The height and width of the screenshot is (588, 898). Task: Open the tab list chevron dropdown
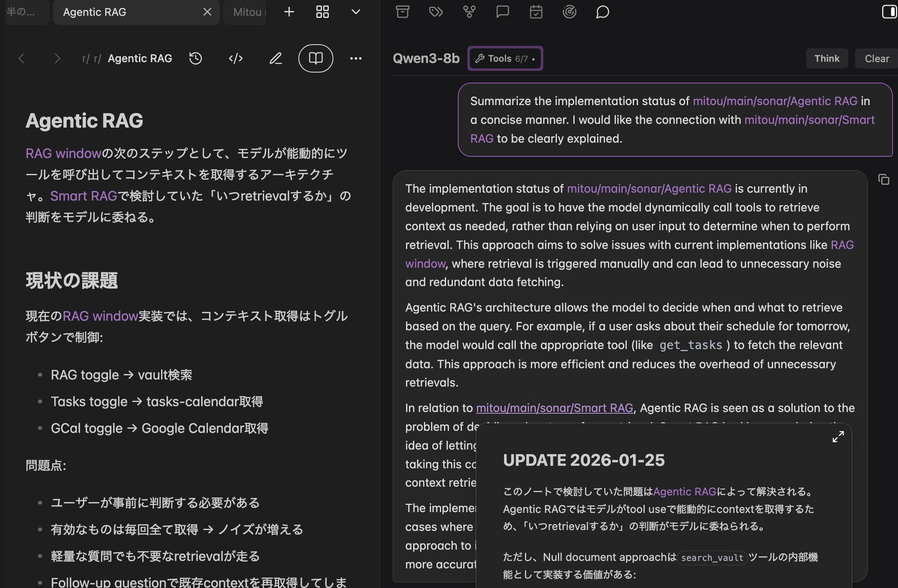(x=356, y=12)
